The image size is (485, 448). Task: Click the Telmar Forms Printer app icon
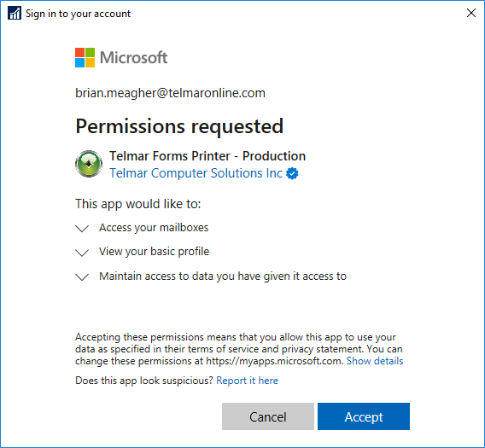point(89,164)
